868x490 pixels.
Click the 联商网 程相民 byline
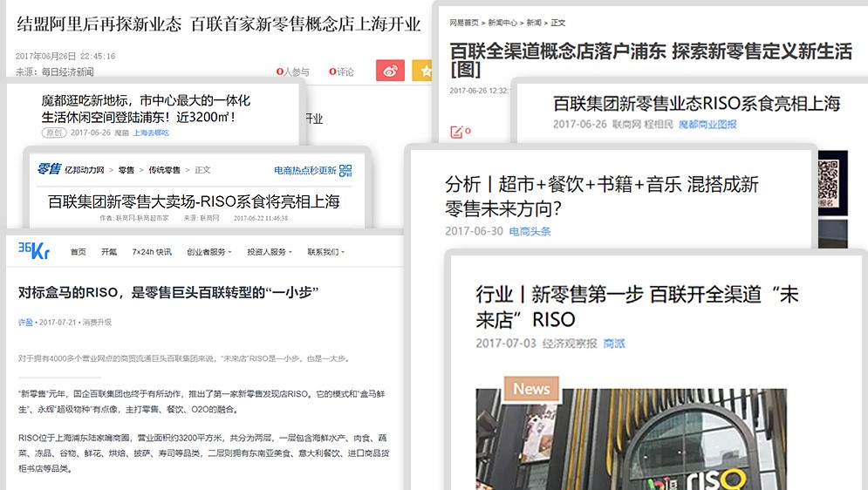(x=643, y=125)
